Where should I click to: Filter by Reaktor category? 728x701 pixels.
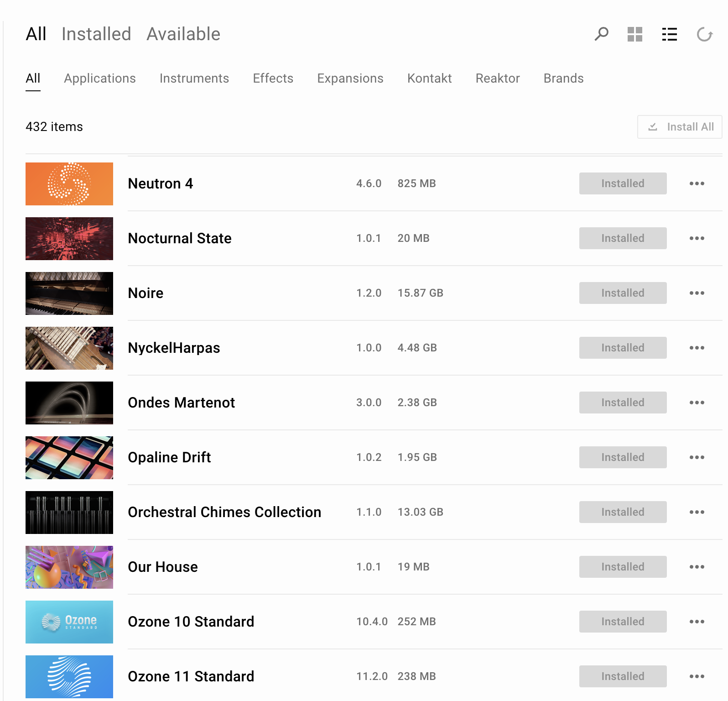(x=498, y=78)
